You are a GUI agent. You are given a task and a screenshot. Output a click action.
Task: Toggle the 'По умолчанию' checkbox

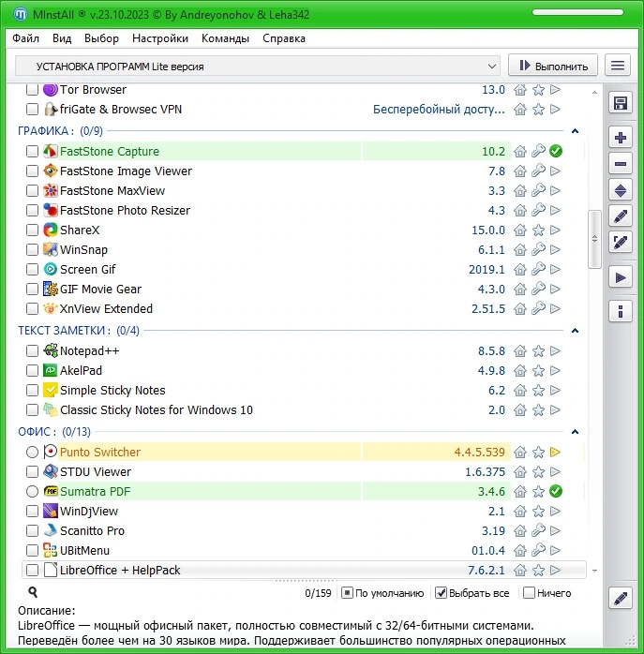[347, 593]
